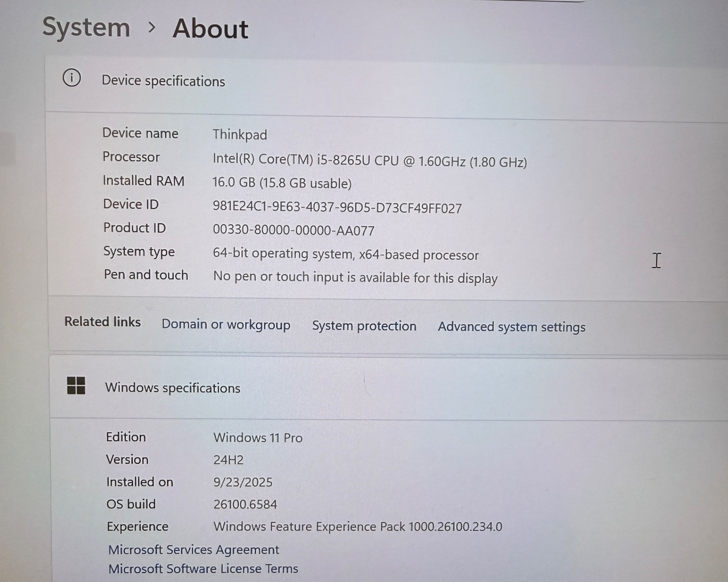Click the Installed RAM label
The image size is (728, 582).
click(x=144, y=181)
